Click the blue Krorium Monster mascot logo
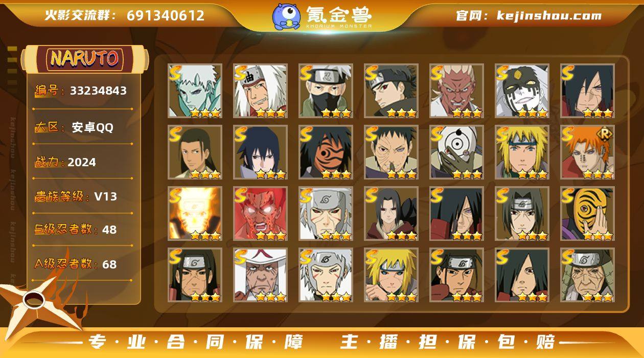 point(286,16)
